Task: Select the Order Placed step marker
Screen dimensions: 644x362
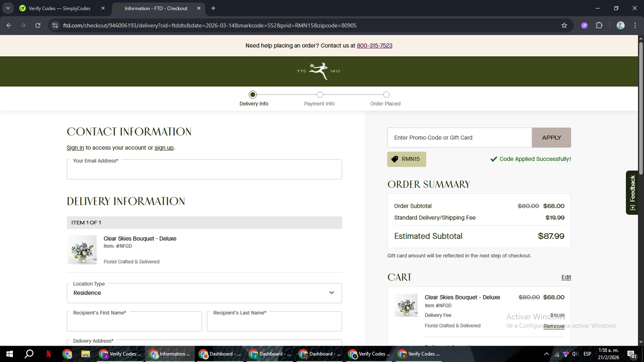Action: [386, 94]
